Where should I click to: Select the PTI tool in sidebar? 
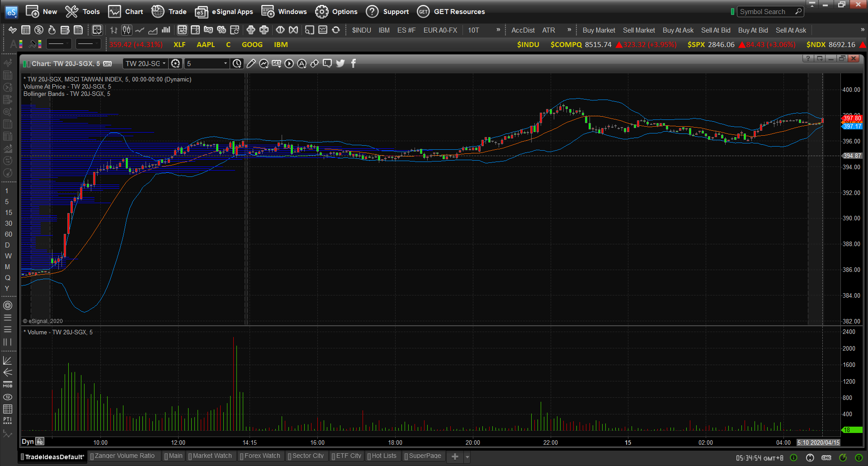8,420
